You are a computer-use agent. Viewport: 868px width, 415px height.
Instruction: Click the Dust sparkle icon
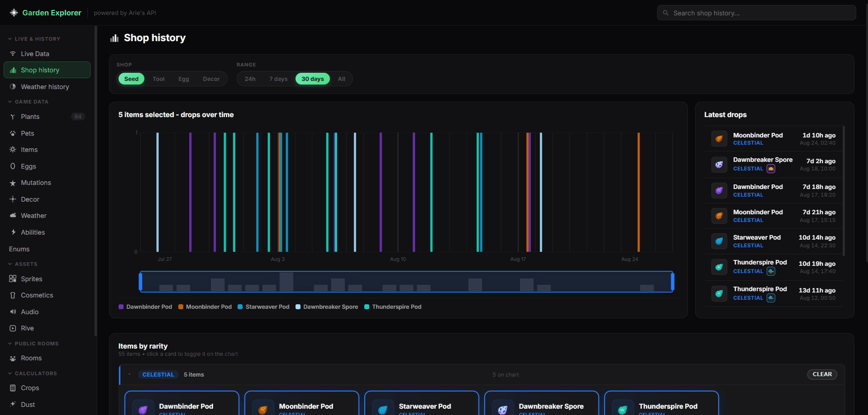(x=13, y=405)
